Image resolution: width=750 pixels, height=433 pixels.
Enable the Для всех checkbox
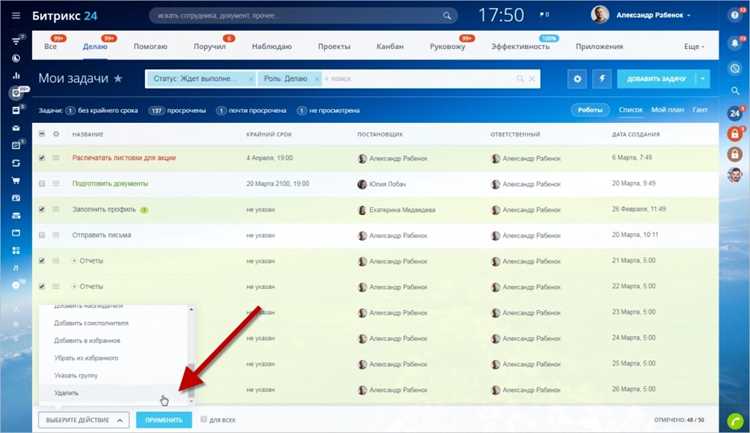(x=204, y=420)
